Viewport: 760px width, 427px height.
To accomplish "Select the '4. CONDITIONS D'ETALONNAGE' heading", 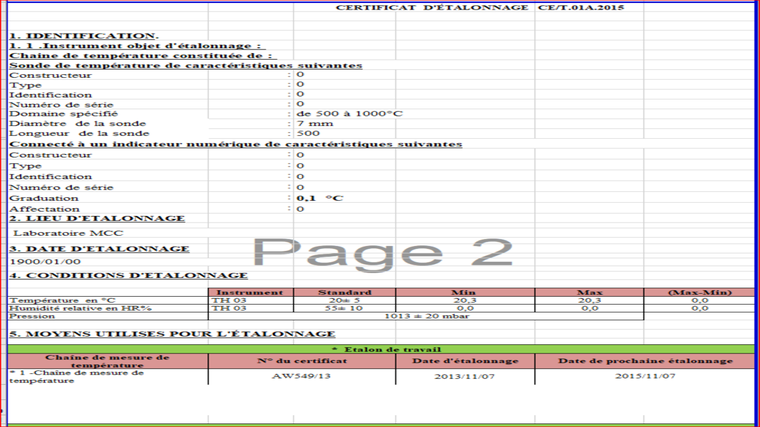I will click(x=128, y=276).
